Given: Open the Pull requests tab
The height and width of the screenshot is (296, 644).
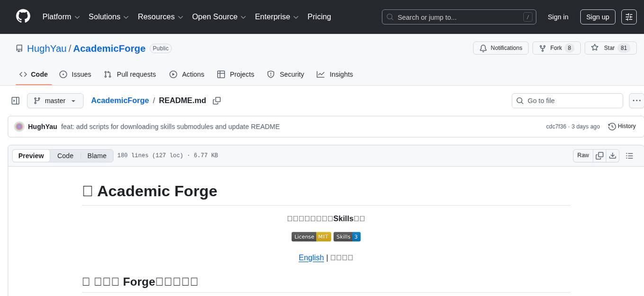Looking at the screenshot, I should click(130, 74).
